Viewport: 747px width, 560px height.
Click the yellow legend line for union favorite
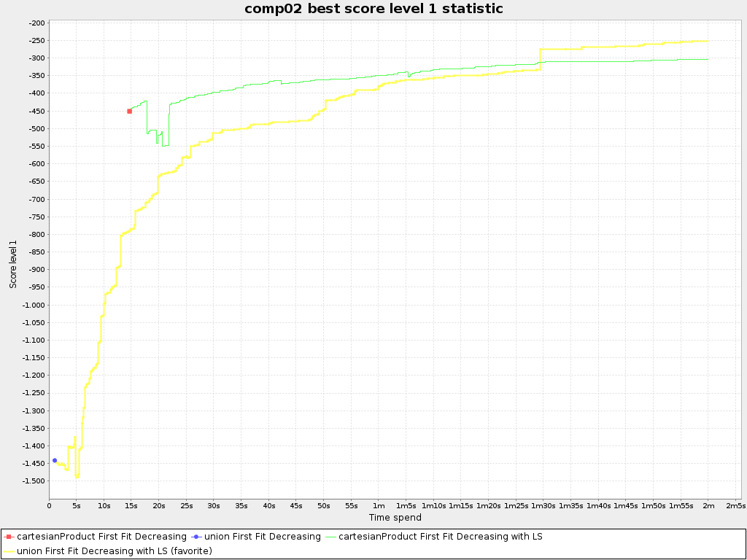coord(9,551)
